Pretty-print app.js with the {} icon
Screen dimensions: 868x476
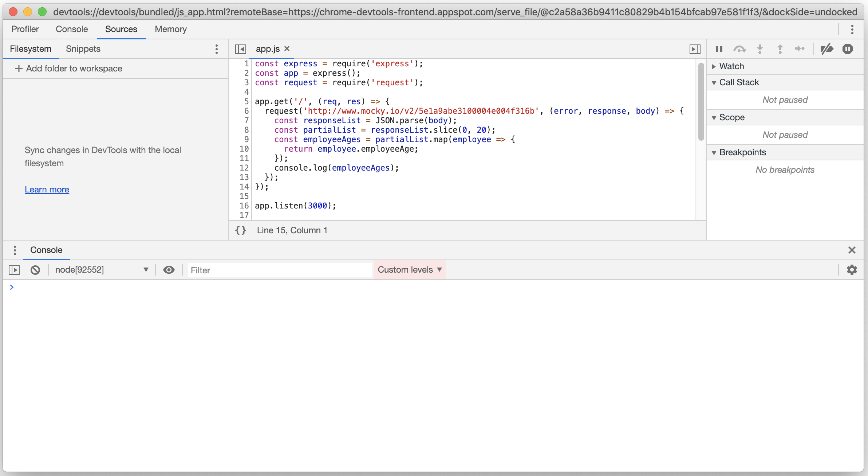(240, 230)
